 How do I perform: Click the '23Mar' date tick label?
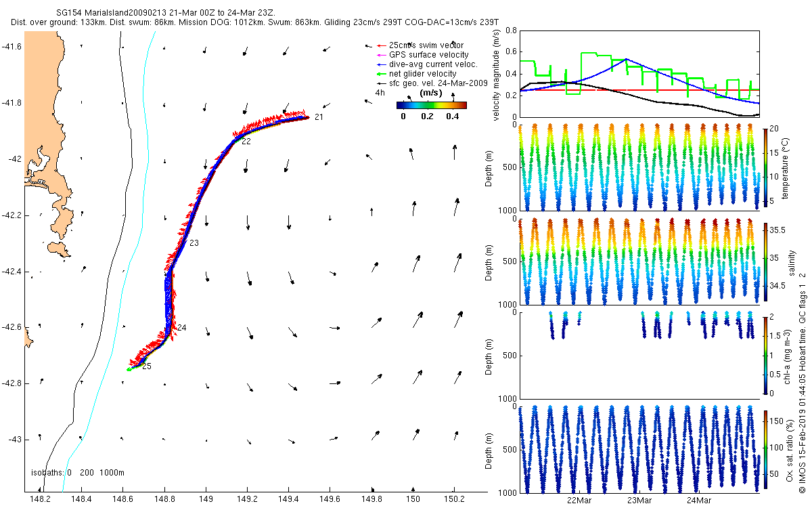[639, 501]
